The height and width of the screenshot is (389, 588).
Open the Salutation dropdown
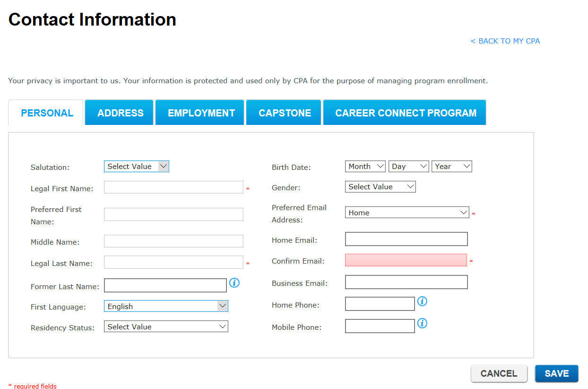point(136,167)
